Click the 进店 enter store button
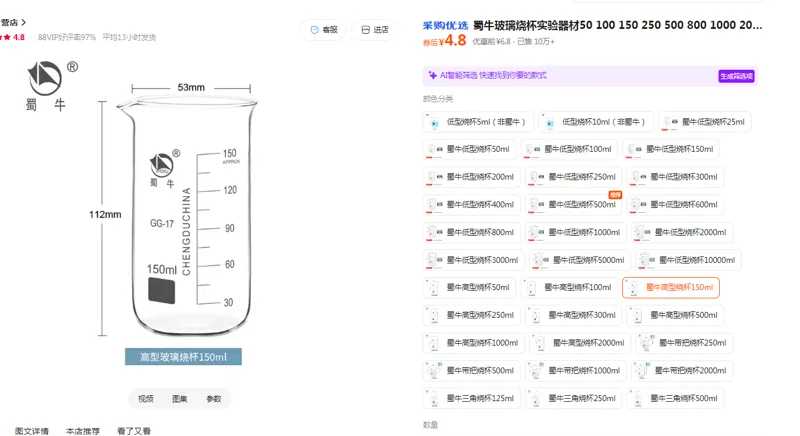800x436 pixels. tap(374, 30)
